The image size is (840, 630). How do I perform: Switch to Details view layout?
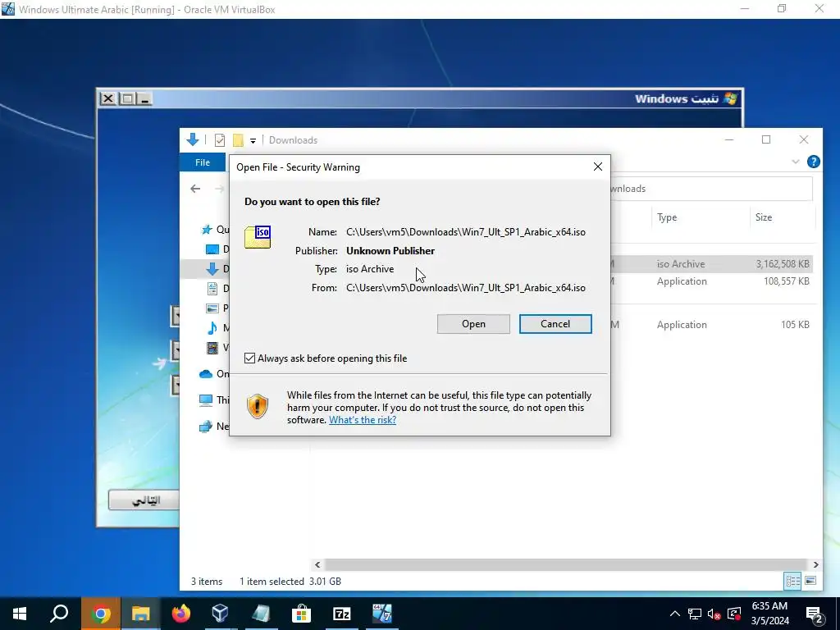pos(793,581)
